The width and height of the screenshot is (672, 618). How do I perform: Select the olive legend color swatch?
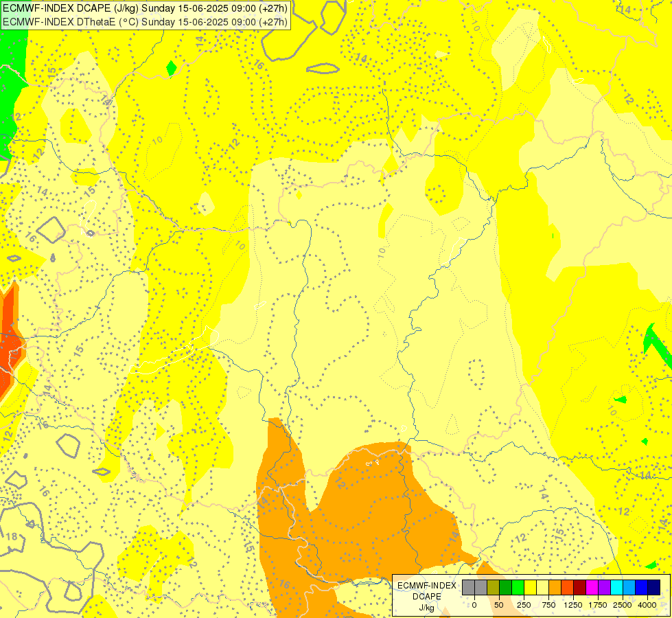click(494, 588)
